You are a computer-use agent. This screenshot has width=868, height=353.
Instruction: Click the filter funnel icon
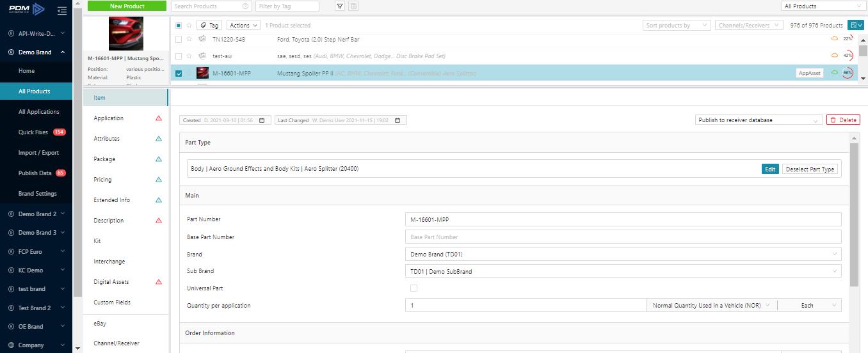(x=340, y=6)
